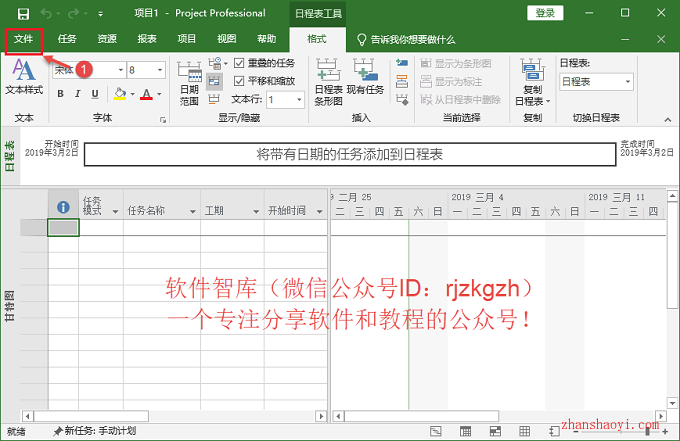This screenshot has width=680, height=441.
Task: Click 新任务: 手动计划 in status bar
Action: [x=95, y=431]
